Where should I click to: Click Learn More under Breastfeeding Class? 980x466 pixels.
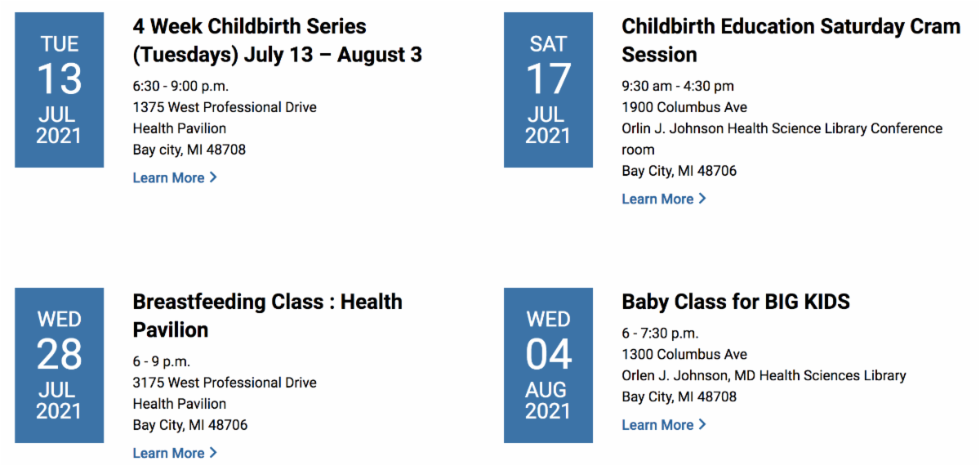169,453
